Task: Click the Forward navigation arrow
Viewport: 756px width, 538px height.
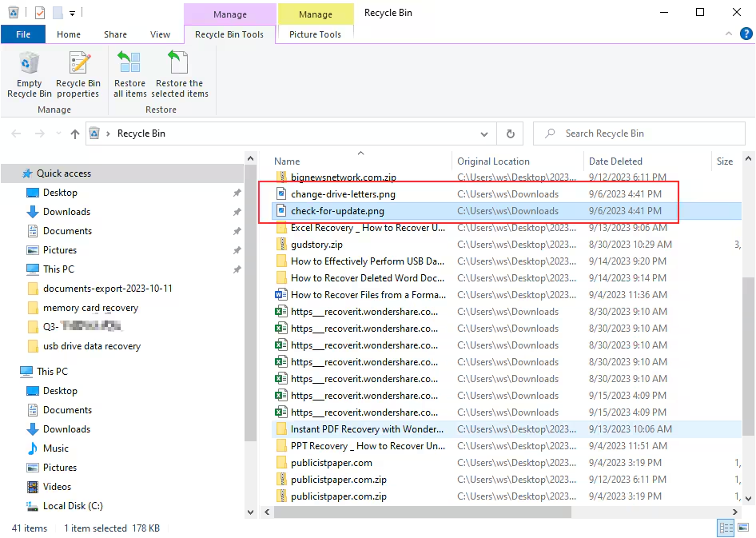Action: 39,134
